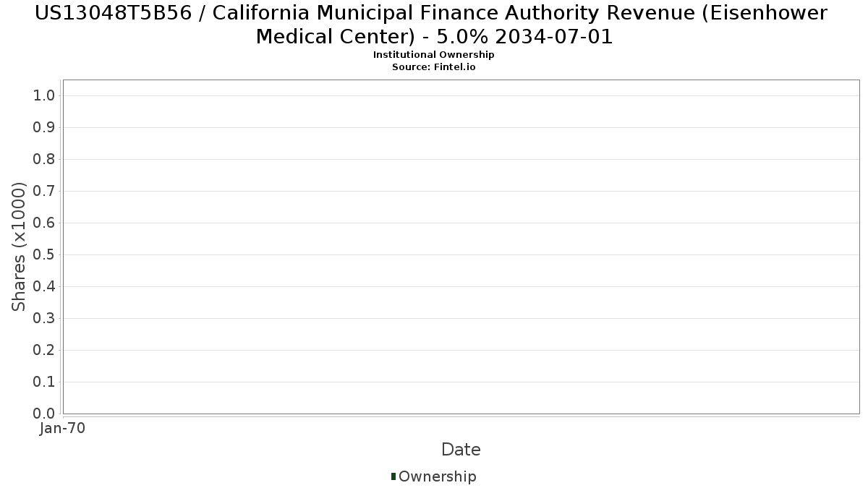Toggle the Ownership series legend label

click(437, 476)
